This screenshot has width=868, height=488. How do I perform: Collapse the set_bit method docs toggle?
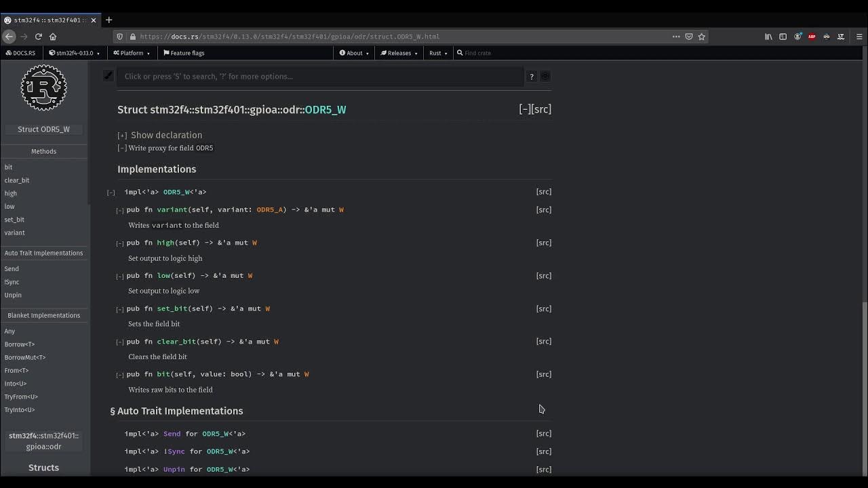120,309
